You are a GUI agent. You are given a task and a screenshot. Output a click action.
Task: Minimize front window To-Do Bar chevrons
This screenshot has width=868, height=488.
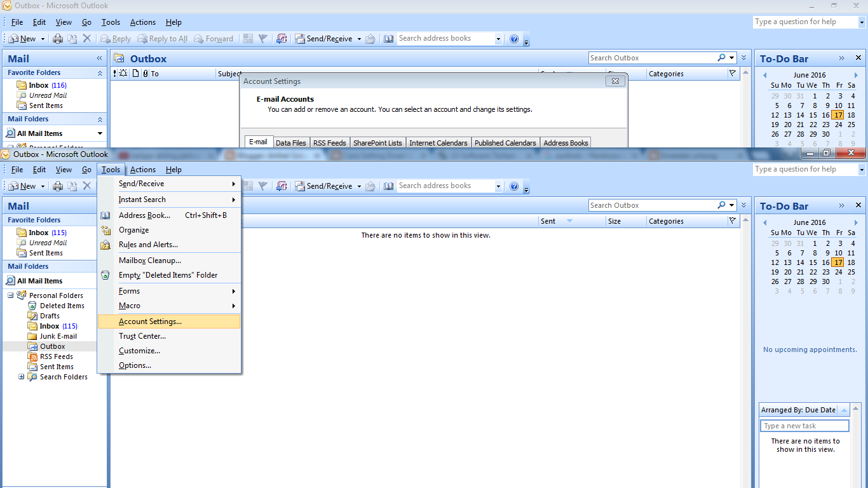click(x=842, y=206)
